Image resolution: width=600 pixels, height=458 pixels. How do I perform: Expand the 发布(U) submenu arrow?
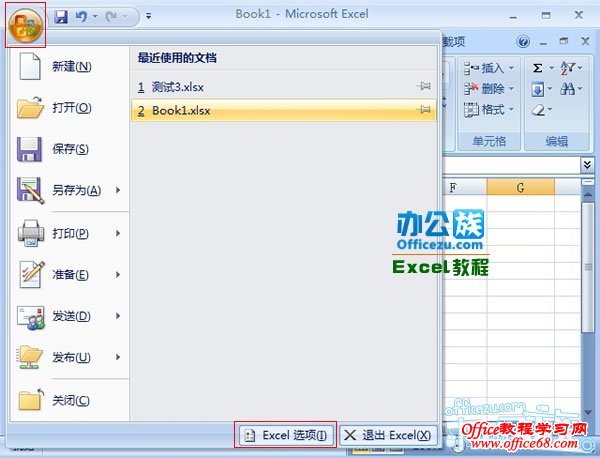pos(118,357)
